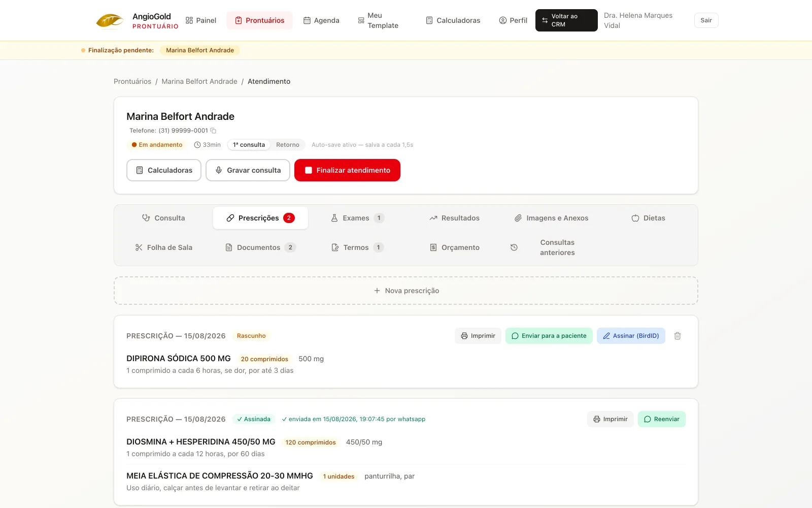This screenshot has height=508, width=812.
Task: Open the Resultados tab
Action: (x=455, y=218)
